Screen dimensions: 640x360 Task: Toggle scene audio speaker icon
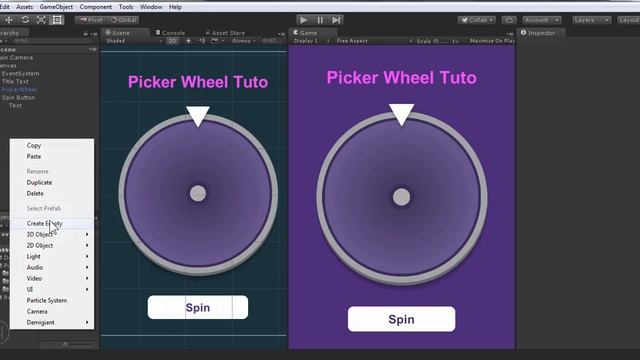tap(202, 41)
